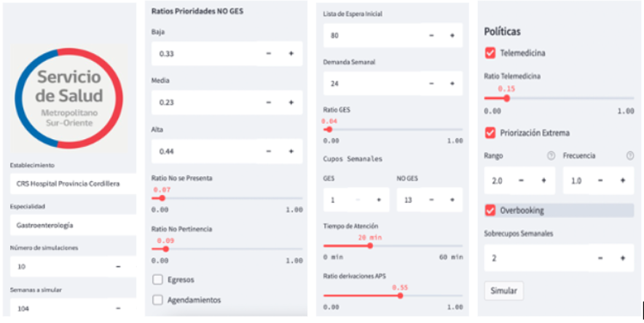This screenshot has height=323, width=644.
Task: Decrease Lista de Espera Inicial value
Action: pos(432,36)
